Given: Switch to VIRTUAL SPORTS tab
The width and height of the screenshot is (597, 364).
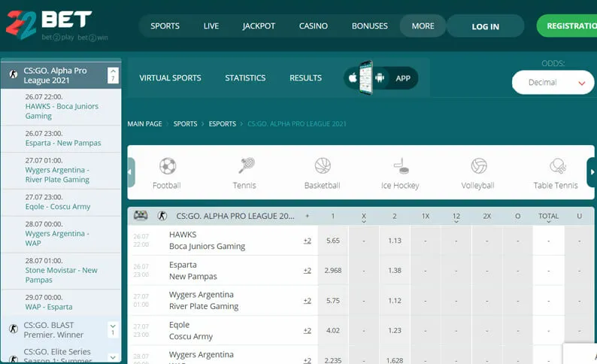Looking at the screenshot, I should point(170,78).
